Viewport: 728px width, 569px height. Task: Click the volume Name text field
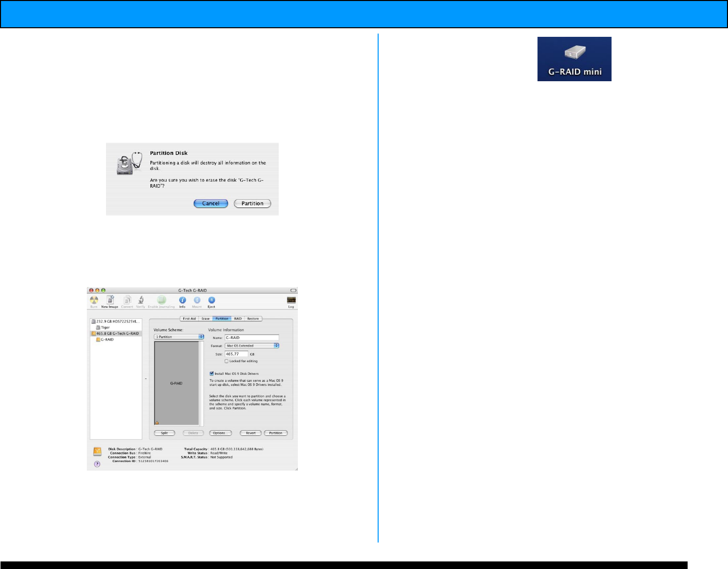[x=251, y=338]
